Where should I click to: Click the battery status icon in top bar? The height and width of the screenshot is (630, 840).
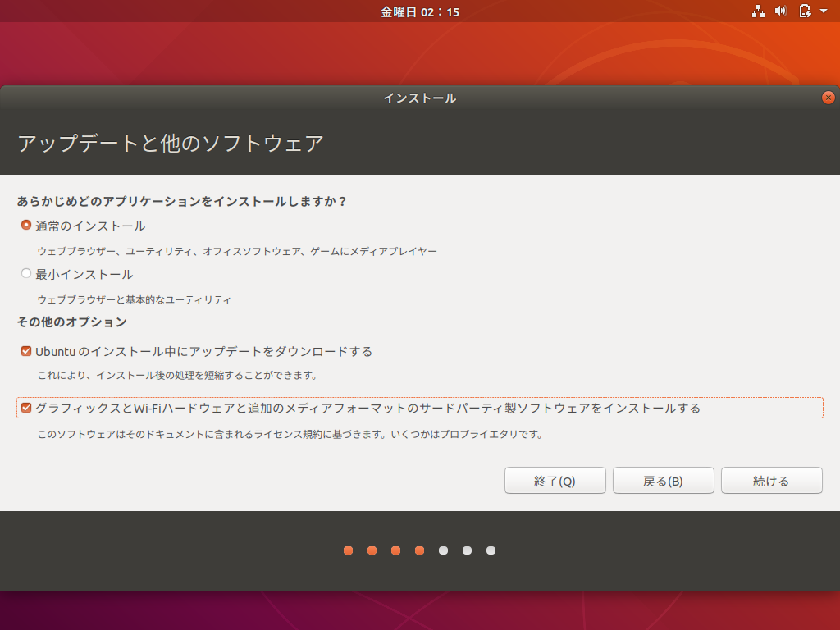click(x=803, y=11)
